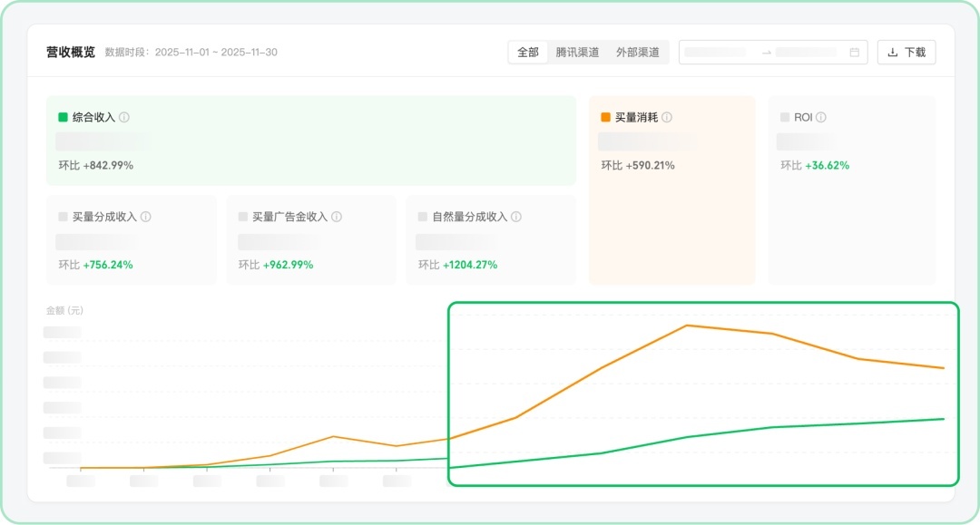This screenshot has width=980, height=525.
Task: Open the calendar icon in date range
Action: (854, 53)
